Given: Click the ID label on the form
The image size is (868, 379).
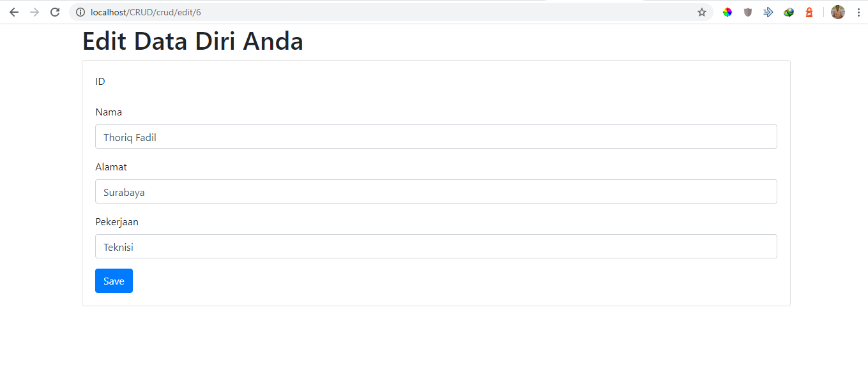Looking at the screenshot, I should [100, 81].
